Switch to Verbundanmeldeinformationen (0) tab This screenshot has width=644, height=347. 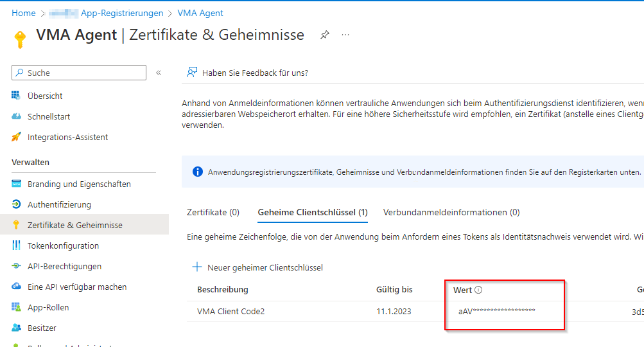tap(451, 213)
